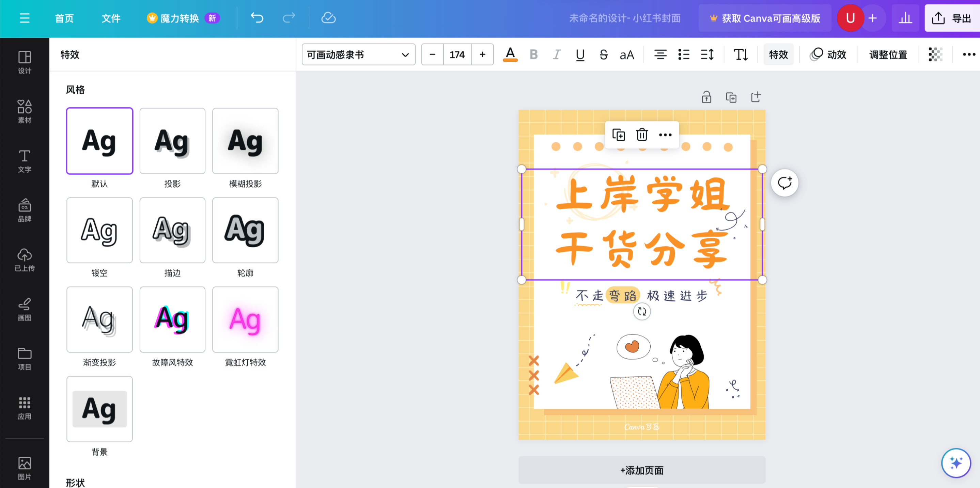Click the 导出 export button
This screenshot has height=488, width=980.
click(x=952, y=18)
